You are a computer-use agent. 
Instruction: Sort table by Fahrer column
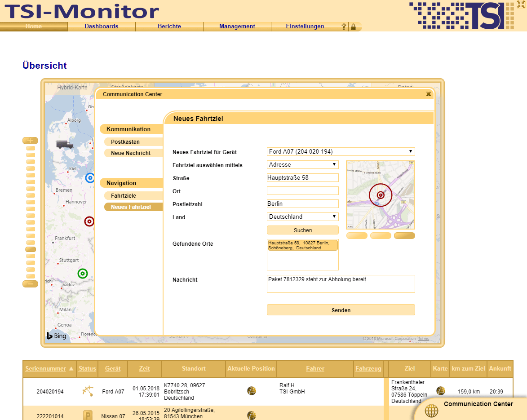pos(315,369)
